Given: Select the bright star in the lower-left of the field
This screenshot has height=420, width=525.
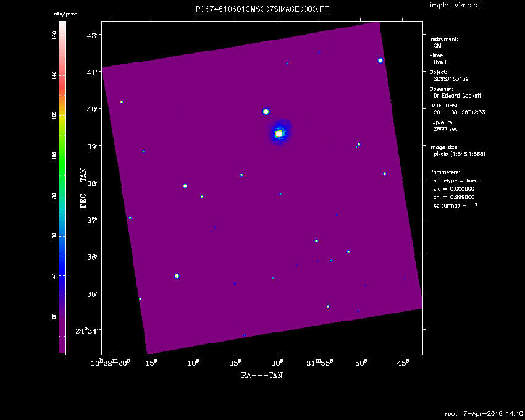Looking at the screenshot, I should click(177, 276).
